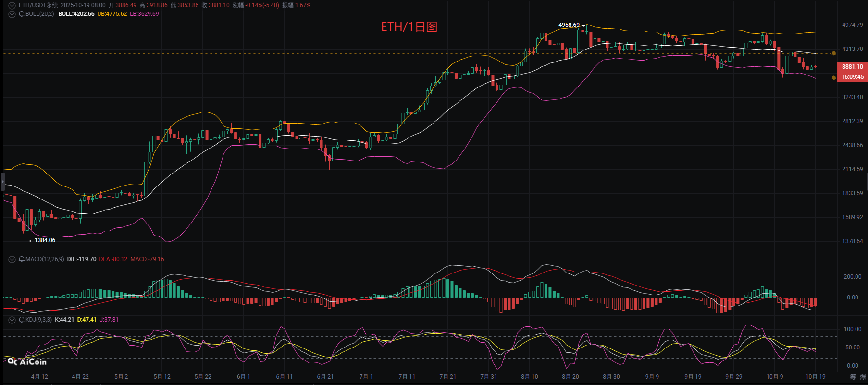
Task: Click the 6月 1 date label
Action: pos(244,377)
